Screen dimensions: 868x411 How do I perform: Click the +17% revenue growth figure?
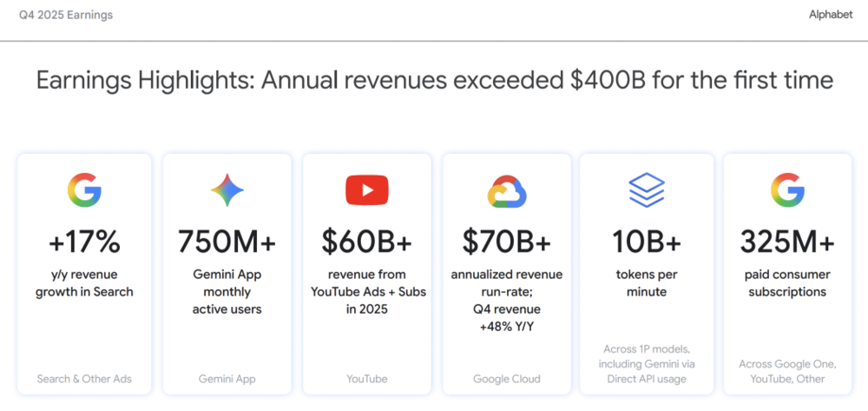tap(84, 242)
